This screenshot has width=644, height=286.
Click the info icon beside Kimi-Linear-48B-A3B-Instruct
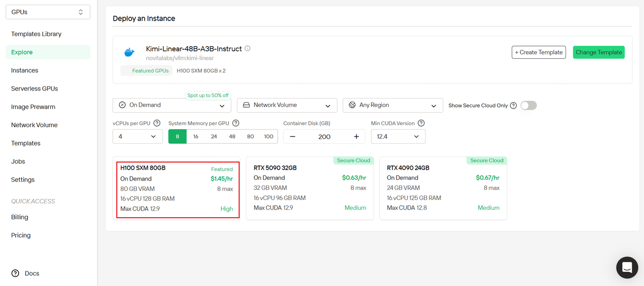point(248,49)
